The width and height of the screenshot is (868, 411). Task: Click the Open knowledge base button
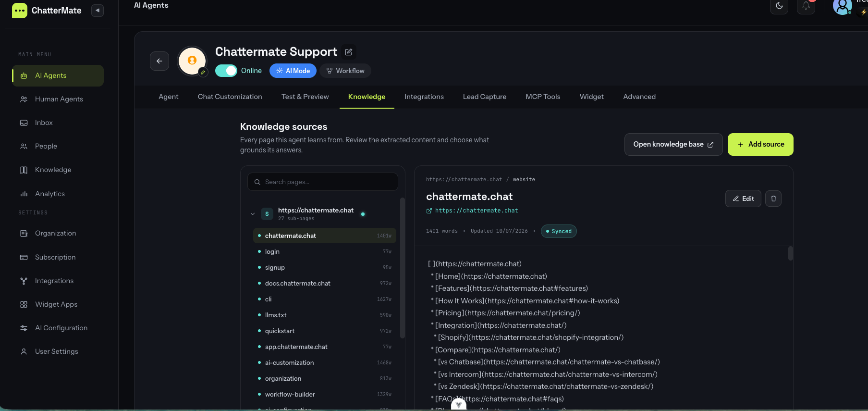tap(673, 144)
